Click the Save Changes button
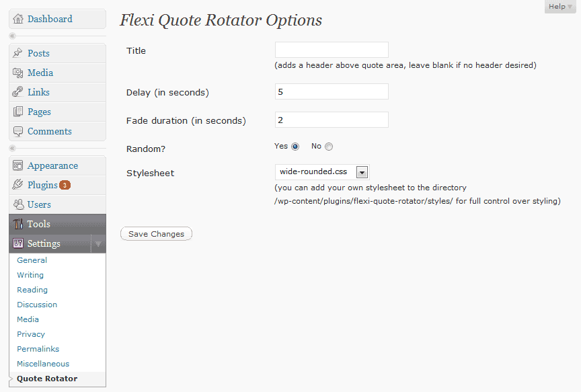 click(156, 234)
